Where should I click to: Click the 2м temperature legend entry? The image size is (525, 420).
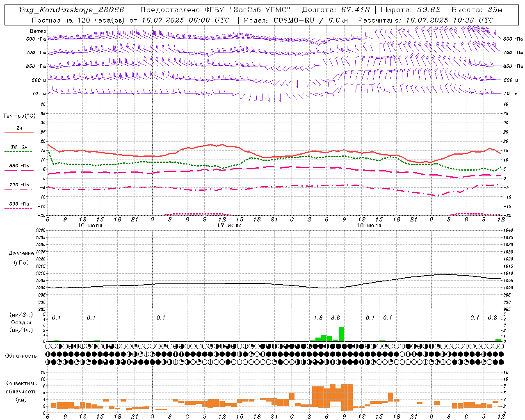[x=19, y=128]
